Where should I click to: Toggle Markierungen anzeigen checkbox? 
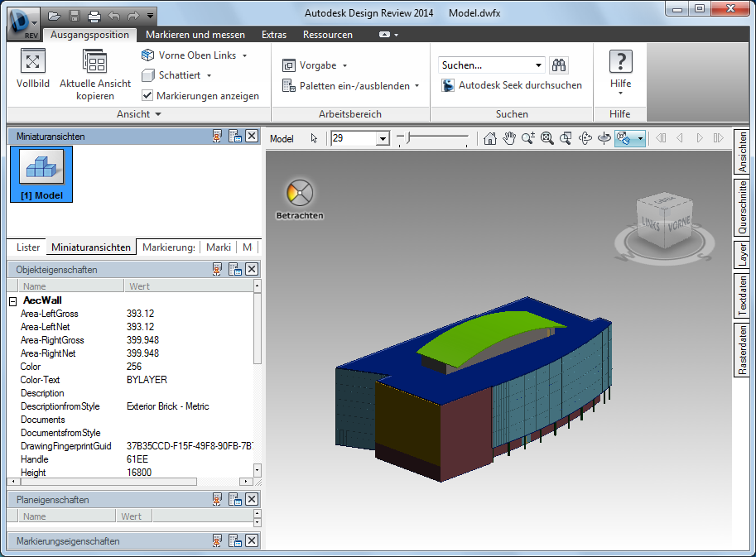pos(147,95)
